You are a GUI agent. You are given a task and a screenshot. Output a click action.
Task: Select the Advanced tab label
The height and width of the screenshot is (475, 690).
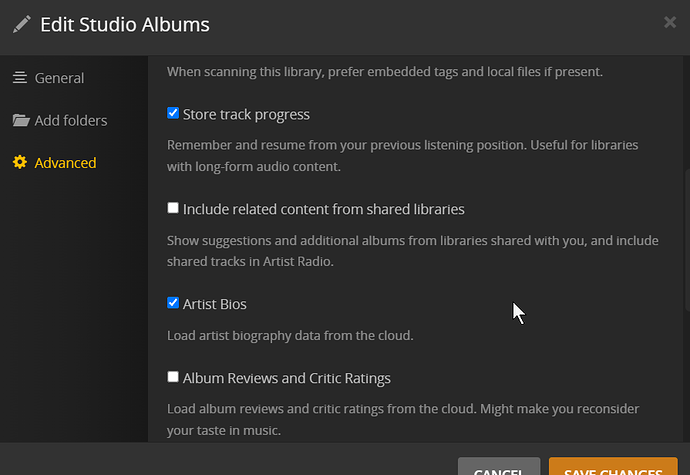coord(65,163)
